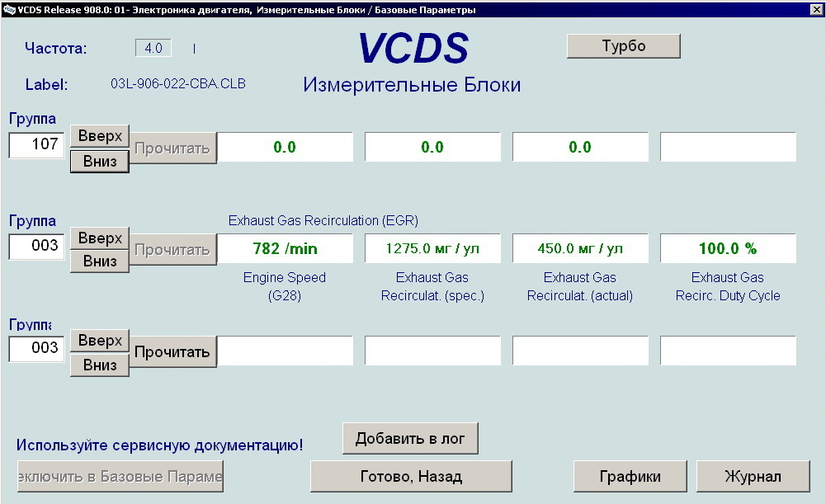Select the 450.0 мг / ул value
The image size is (826, 504).
coord(580,248)
